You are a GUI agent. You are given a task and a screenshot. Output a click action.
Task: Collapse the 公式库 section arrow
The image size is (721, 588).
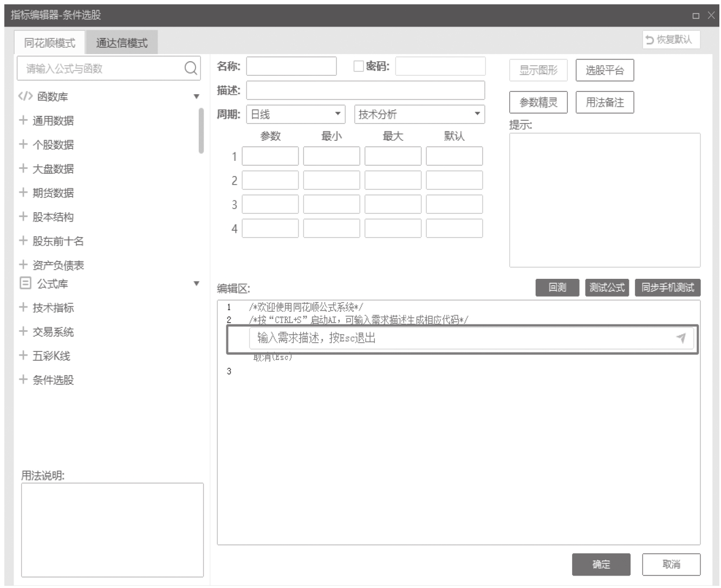(196, 284)
